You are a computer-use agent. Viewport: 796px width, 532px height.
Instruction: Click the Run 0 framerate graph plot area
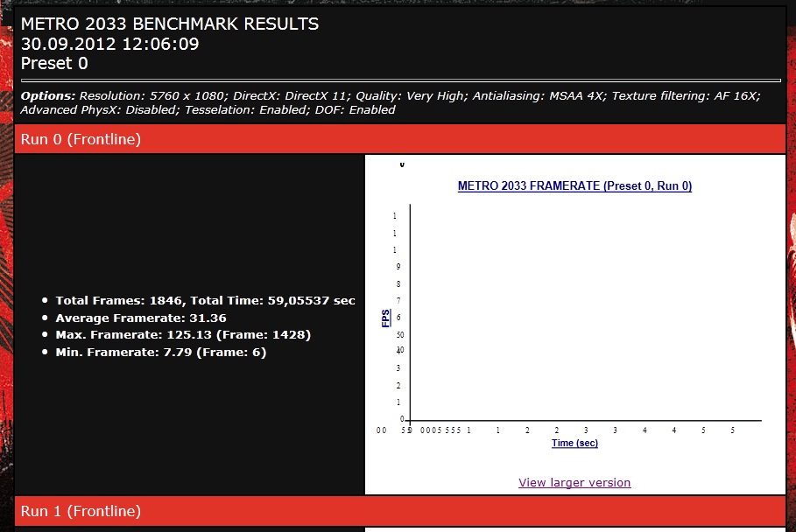(x=585, y=312)
